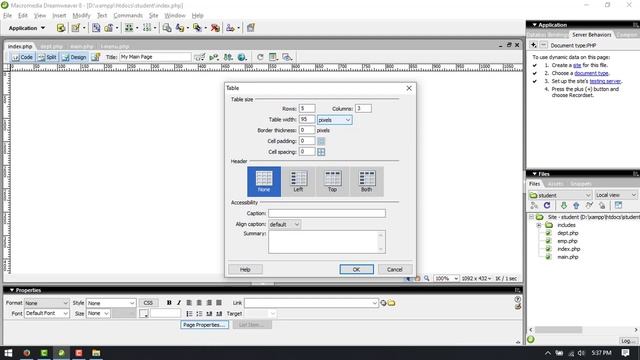Click the Get files down-arrow icon

pyautogui.click(x=564, y=206)
